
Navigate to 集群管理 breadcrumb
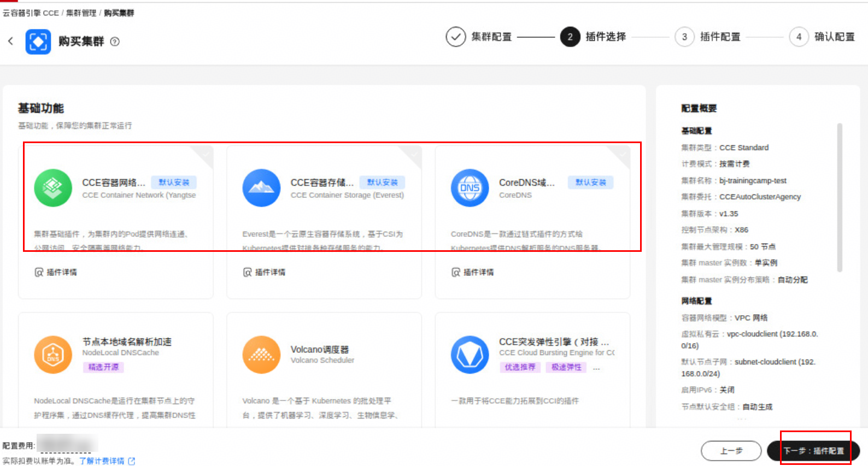pyautogui.click(x=81, y=13)
